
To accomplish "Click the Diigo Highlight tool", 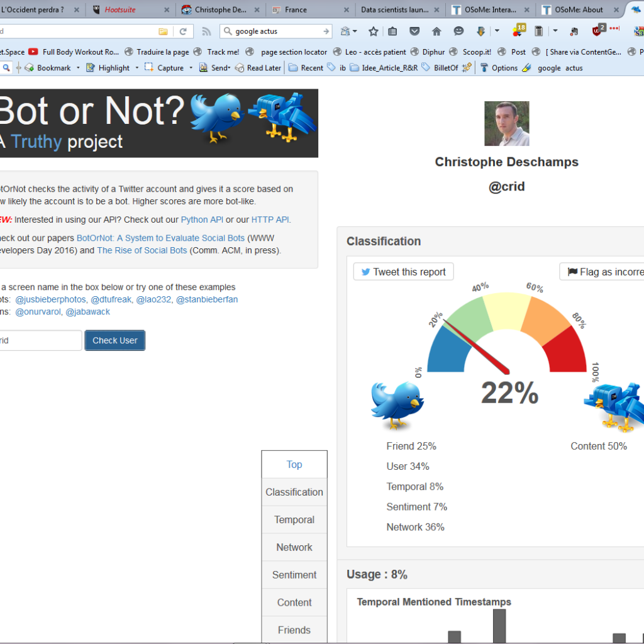I will pyautogui.click(x=108, y=68).
